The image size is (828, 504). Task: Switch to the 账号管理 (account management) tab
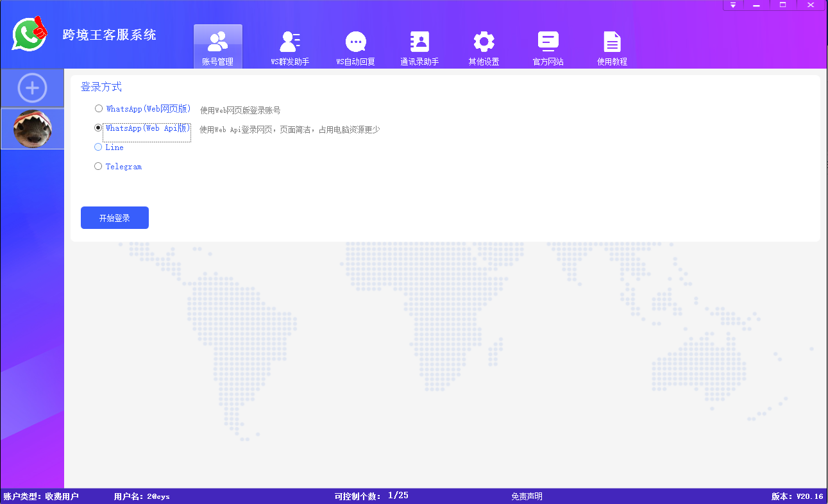(218, 45)
